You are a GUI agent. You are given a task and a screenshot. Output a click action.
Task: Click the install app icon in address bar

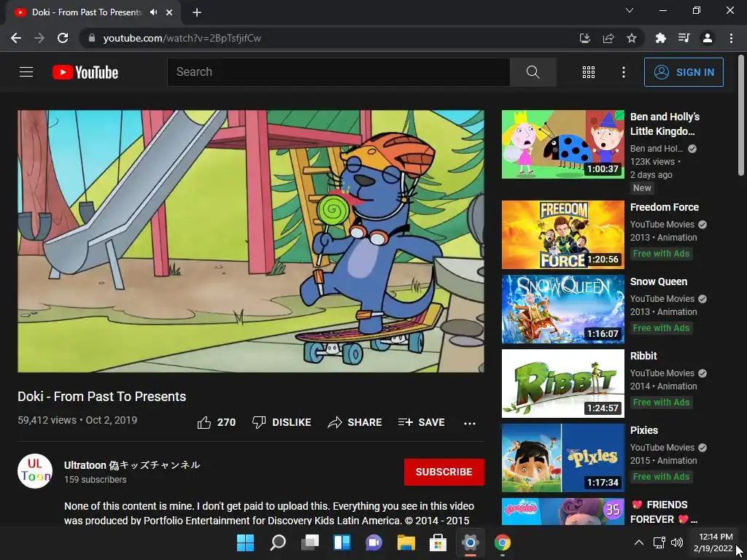(584, 38)
